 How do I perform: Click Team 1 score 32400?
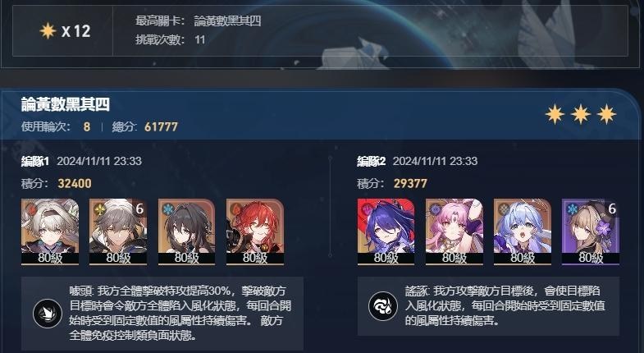tap(75, 183)
